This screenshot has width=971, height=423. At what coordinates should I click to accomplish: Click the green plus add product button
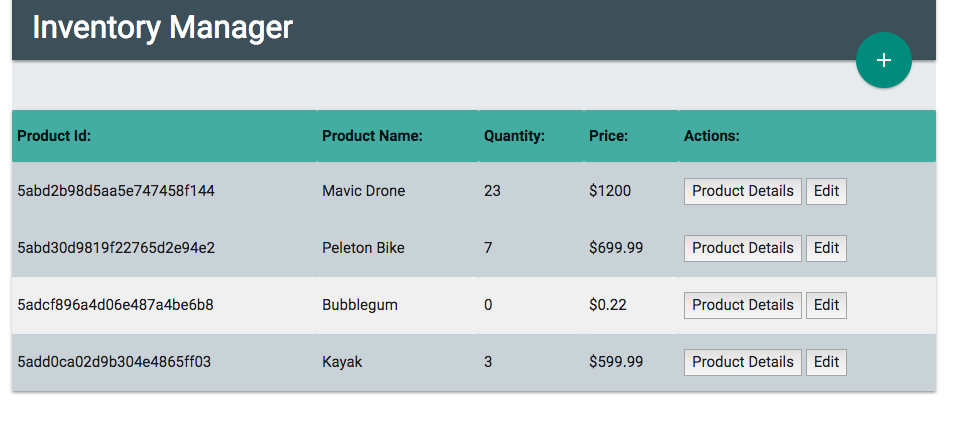(x=884, y=60)
